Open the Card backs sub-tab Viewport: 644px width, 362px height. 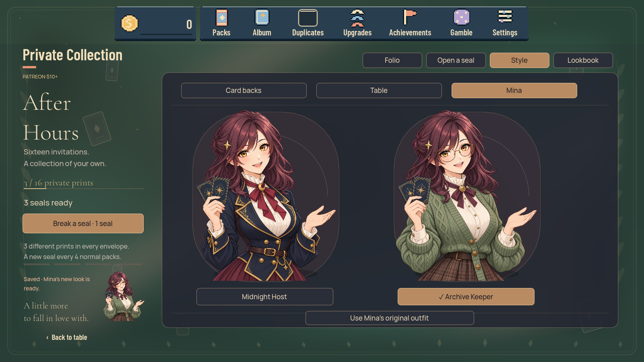click(244, 90)
